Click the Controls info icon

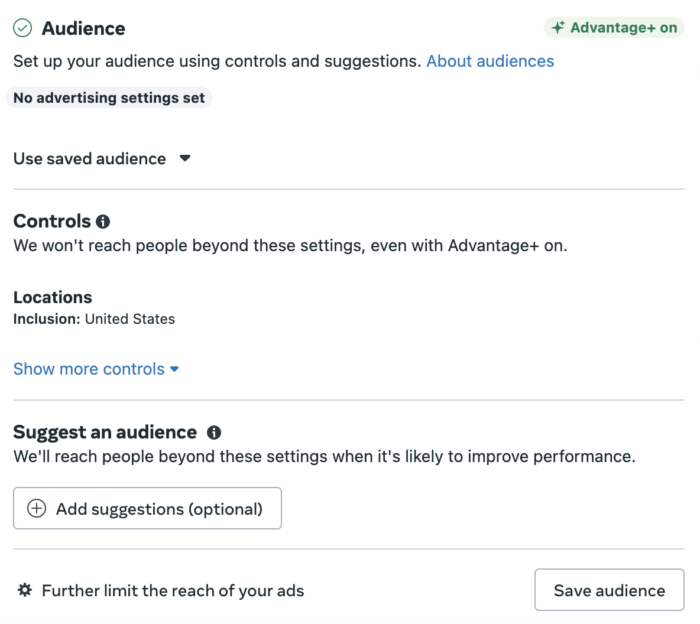click(103, 221)
